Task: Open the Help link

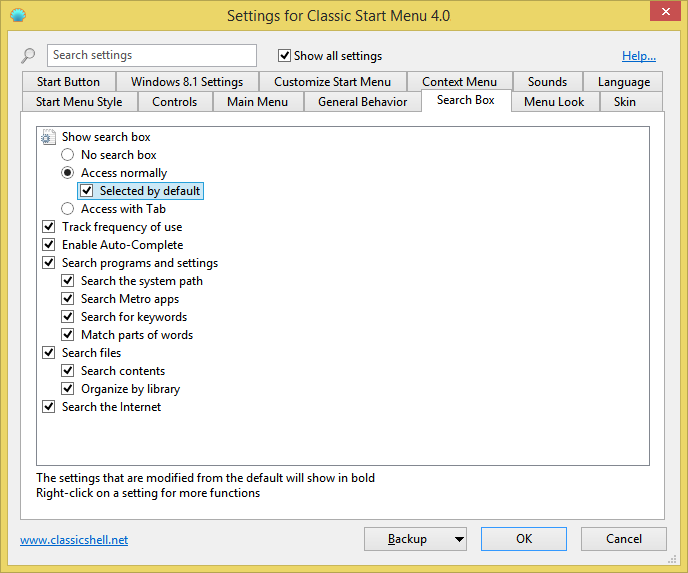Action: [x=639, y=56]
